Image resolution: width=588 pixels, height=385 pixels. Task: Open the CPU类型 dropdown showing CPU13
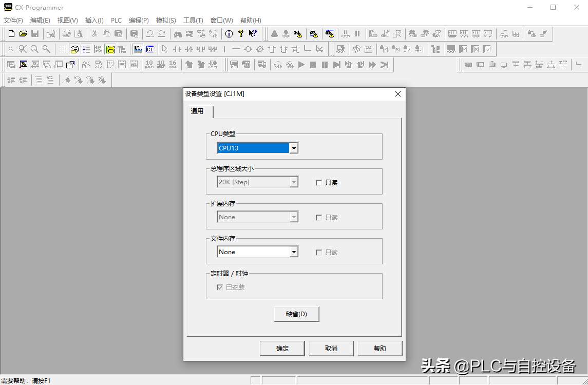pyautogui.click(x=294, y=148)
